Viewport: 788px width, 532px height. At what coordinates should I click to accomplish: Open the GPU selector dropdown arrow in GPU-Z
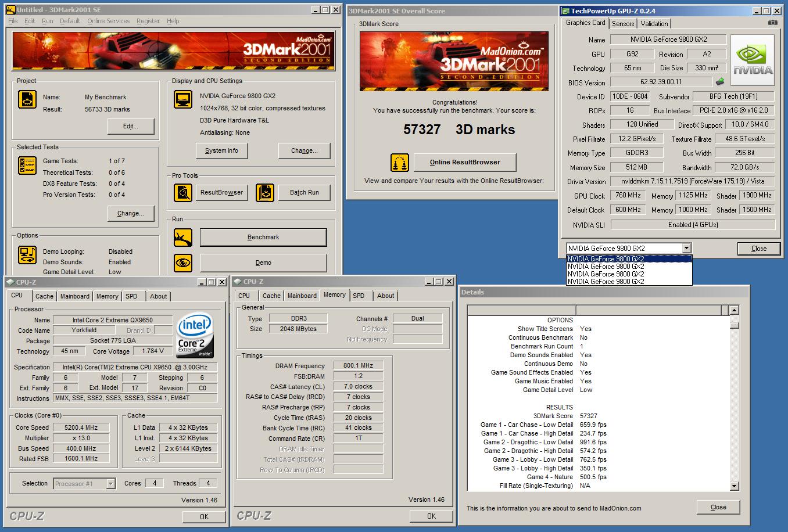tap(686, 248)
